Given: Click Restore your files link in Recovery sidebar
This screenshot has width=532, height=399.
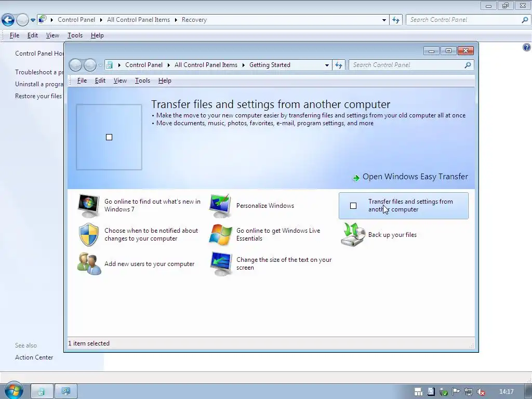Looking at the screenshot, I should 38,96.
